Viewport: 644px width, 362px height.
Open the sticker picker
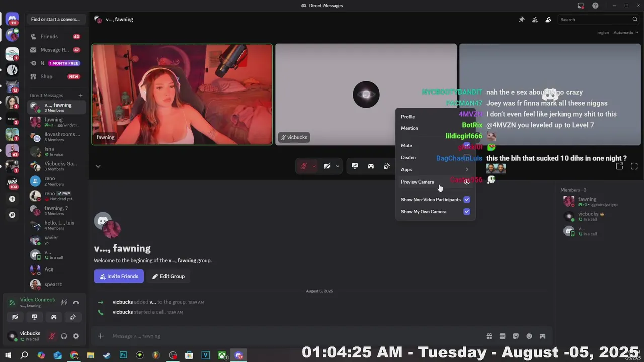(516, 336)
